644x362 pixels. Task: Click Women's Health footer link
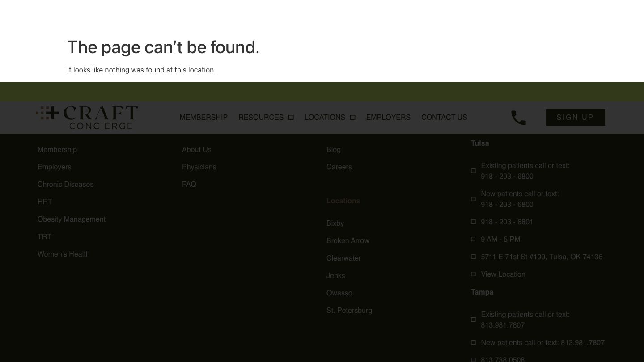click(64, 254)
